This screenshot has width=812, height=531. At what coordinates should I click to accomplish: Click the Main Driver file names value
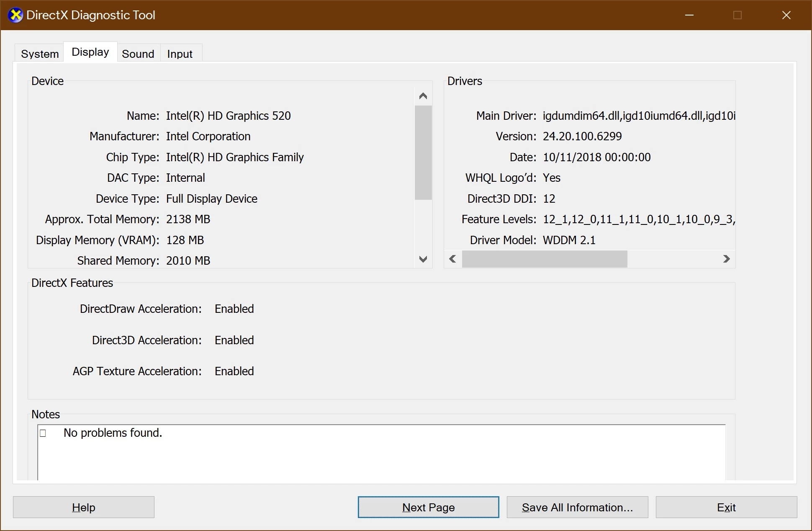click(638, 116)
